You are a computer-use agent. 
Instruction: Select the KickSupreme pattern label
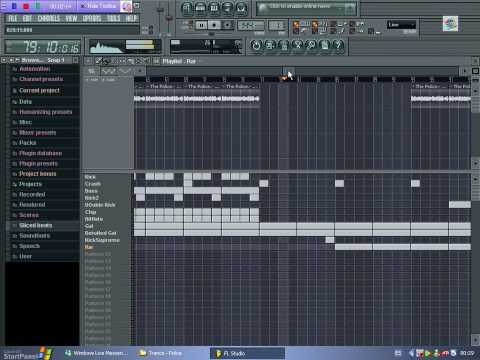point(102,240)
